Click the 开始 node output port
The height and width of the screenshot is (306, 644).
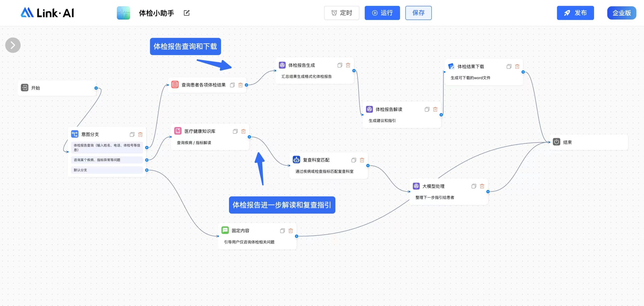click(x=96, y=88)
